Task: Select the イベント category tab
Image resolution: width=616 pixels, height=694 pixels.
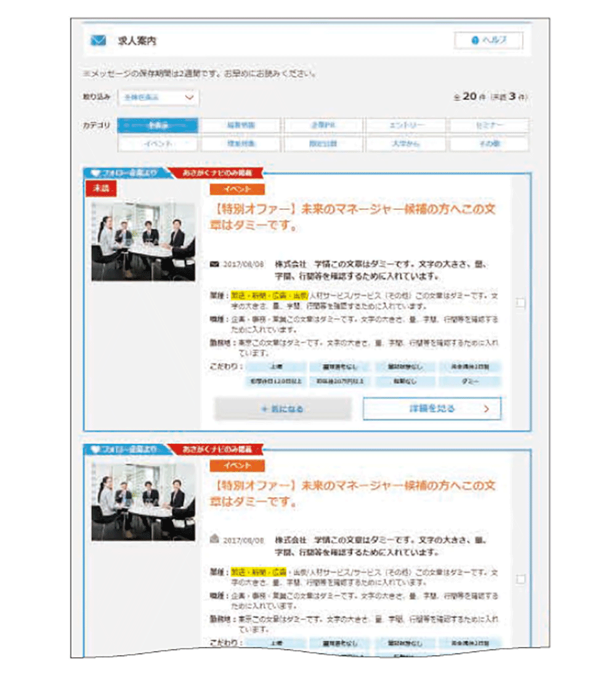Action: pyautogui.click(x=158, y=143)
